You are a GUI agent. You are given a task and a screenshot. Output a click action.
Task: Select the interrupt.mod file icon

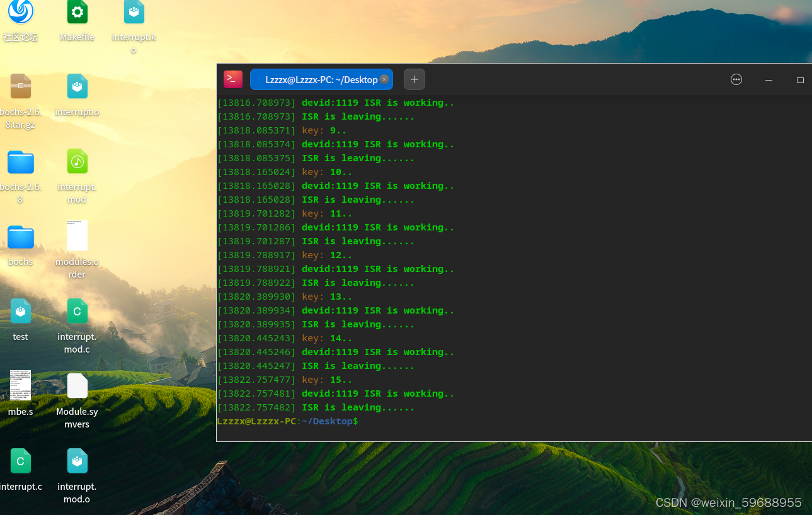77,162
